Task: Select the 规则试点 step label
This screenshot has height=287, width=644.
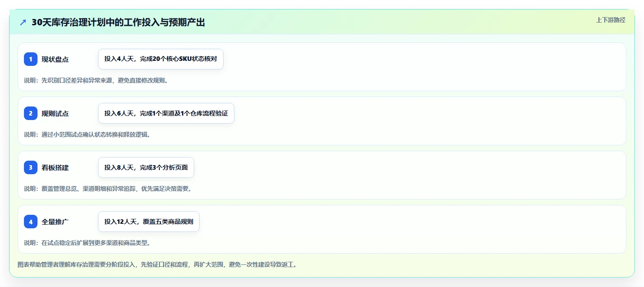Action: [55, 113]
